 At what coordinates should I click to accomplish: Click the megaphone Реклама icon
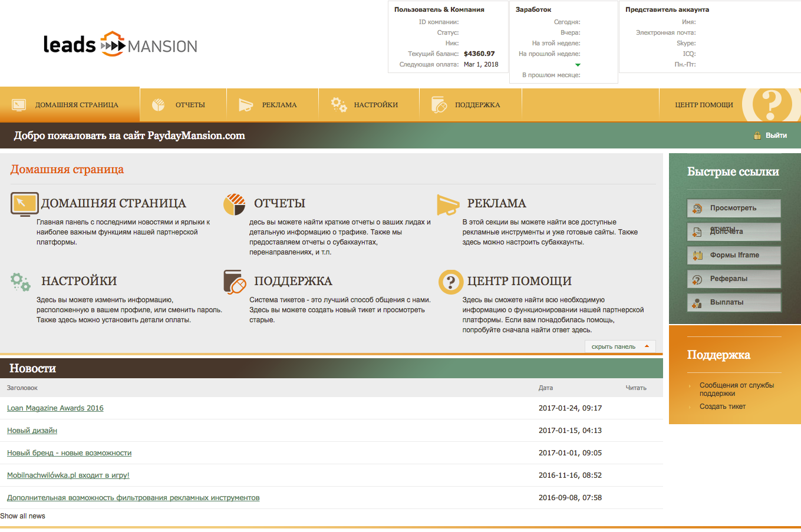pyautogui.click(x=447, y=204)
